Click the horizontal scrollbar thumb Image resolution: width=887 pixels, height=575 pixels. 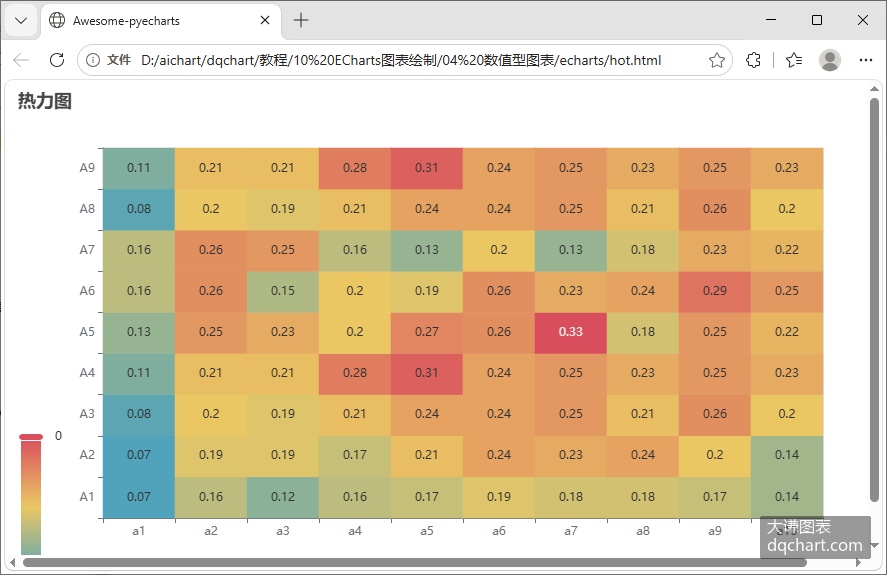(415, 562)
